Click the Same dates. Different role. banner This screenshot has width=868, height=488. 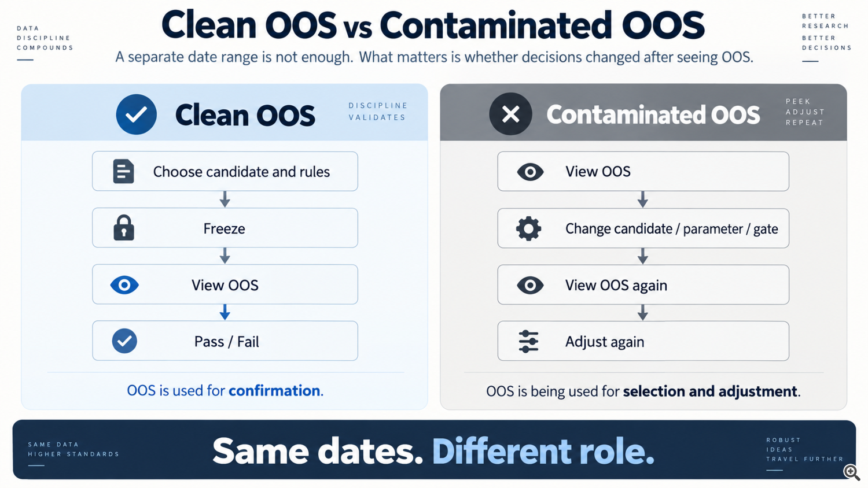click(434, 450)
